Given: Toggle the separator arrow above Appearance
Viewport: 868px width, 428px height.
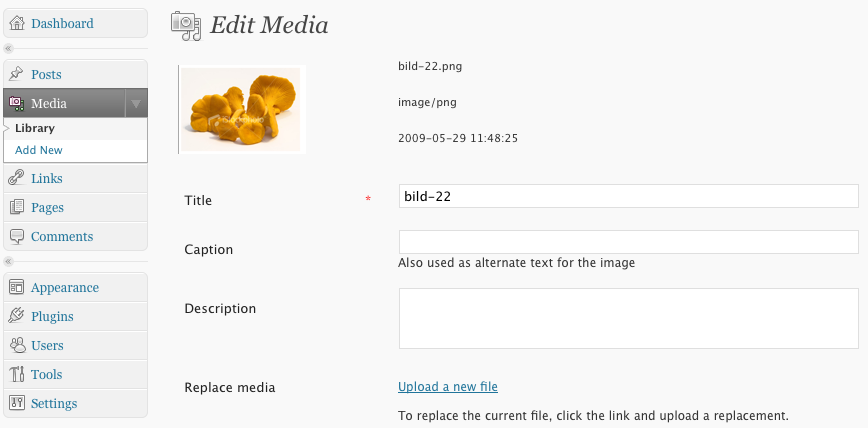Looking at the screenshot, I should pos(8,261).
